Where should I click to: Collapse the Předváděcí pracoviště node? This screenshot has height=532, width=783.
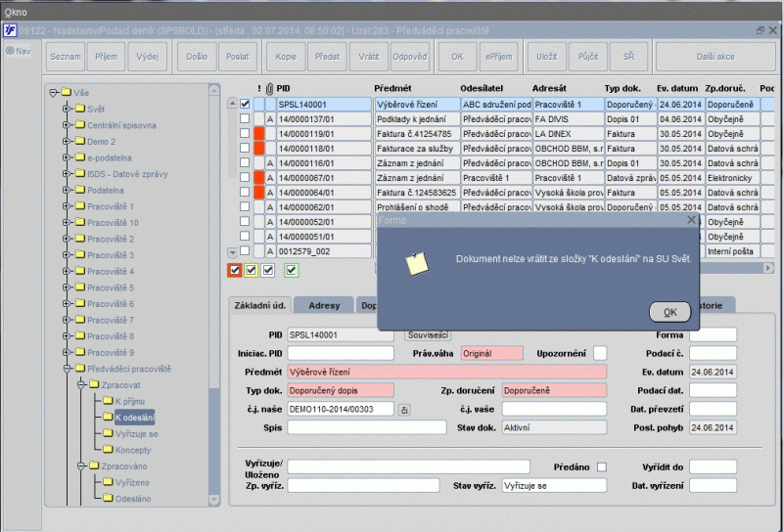[x=67, y=369]
